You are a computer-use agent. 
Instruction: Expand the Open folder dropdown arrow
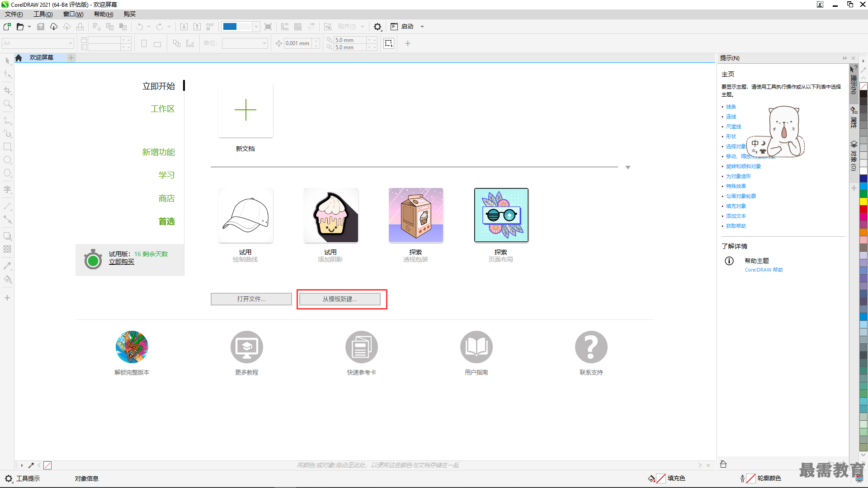(x=29, y=27)
